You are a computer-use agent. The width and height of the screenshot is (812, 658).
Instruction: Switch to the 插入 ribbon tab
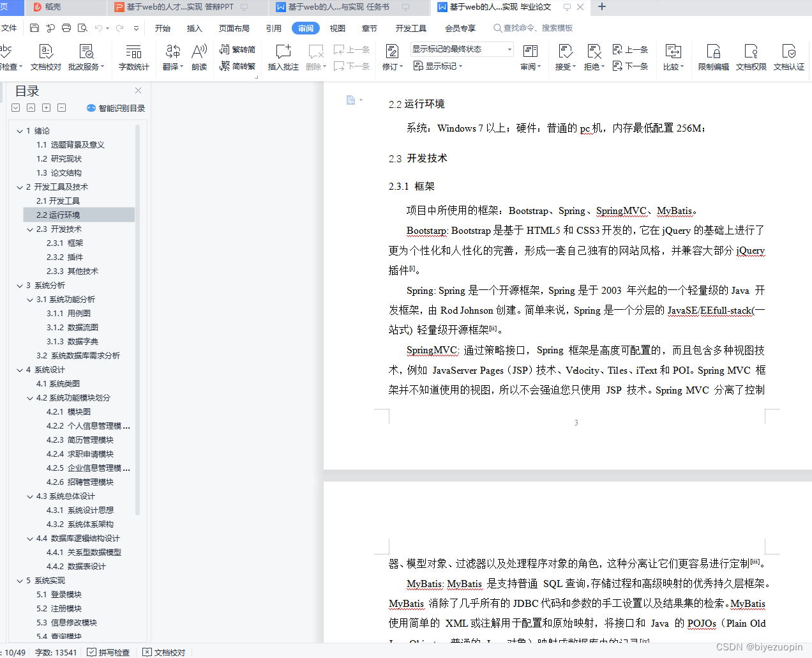194,28
